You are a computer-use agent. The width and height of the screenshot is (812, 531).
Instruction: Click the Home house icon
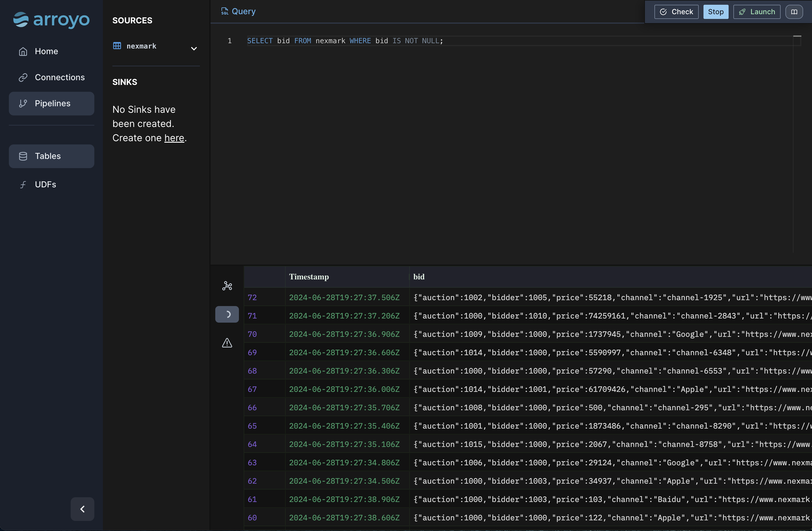coord(22,51)
